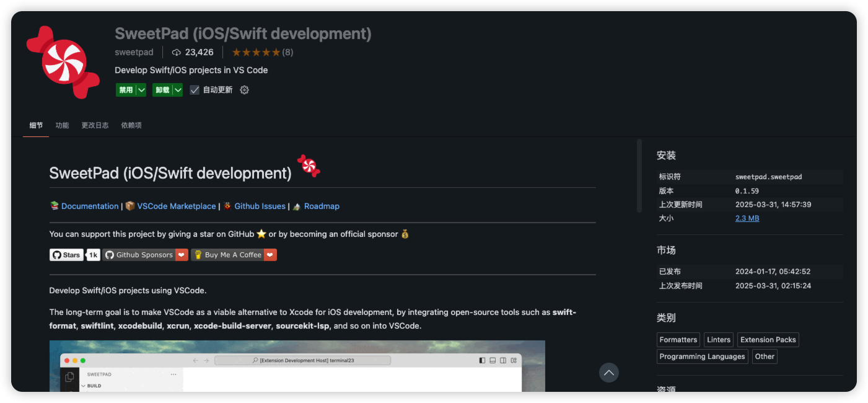Click the 市场 section heading
Image resolution: width=868 pixels, height=403 pixels.
[x=666, y=250]
